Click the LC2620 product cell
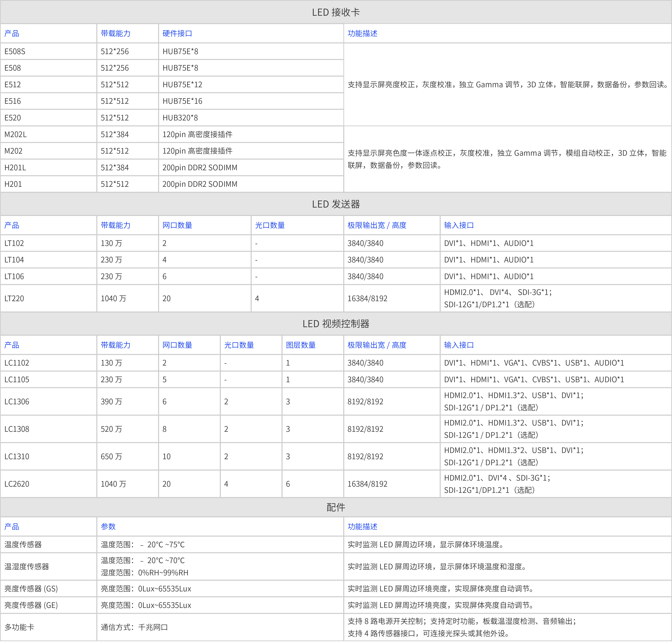Screen dimensions: 672x644 49,484
